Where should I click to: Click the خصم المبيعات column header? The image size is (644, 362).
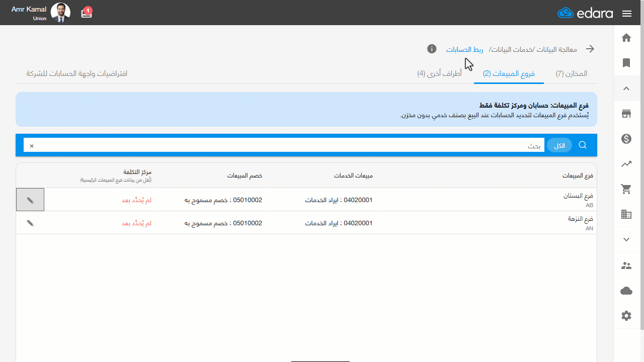tap(245, 176)
